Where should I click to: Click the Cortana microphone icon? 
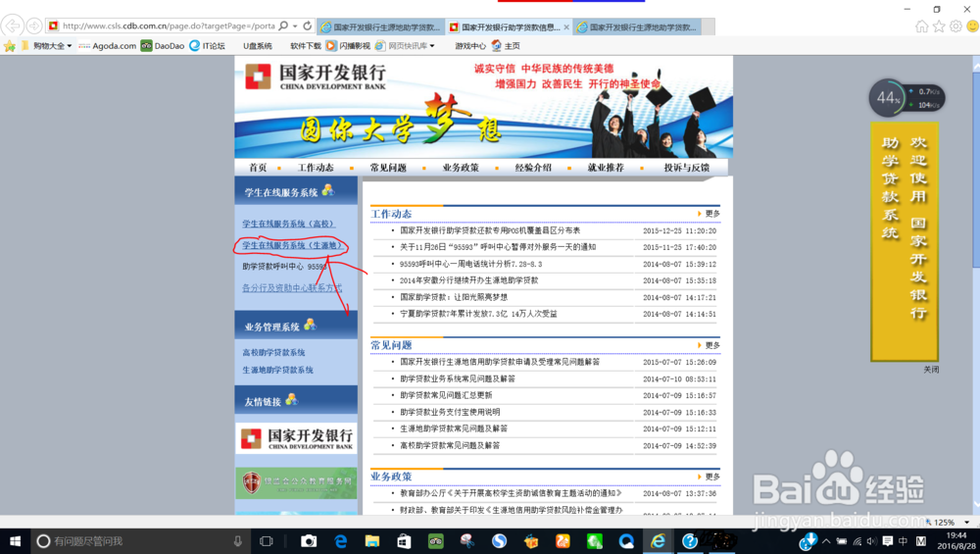point(237,541)
